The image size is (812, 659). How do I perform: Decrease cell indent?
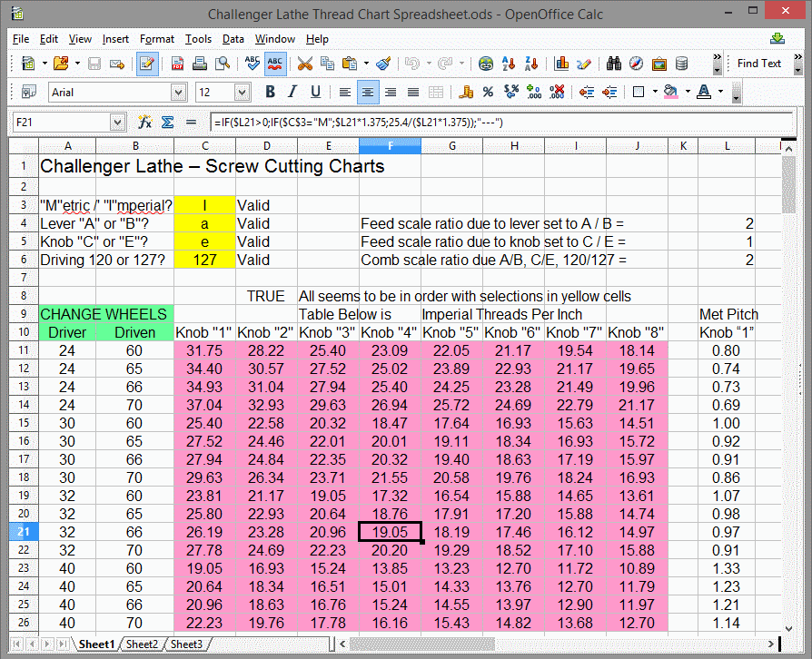point(587,93)
